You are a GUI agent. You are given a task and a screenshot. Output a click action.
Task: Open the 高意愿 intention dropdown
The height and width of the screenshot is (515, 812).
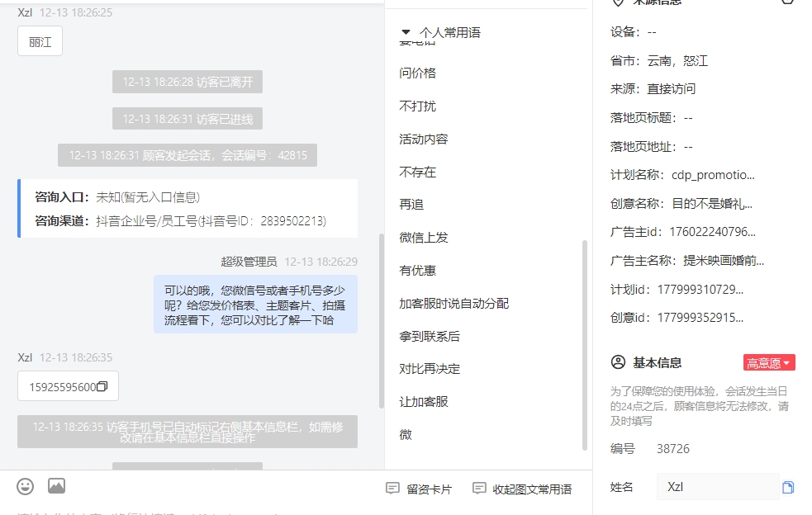(x=769, y=363)
